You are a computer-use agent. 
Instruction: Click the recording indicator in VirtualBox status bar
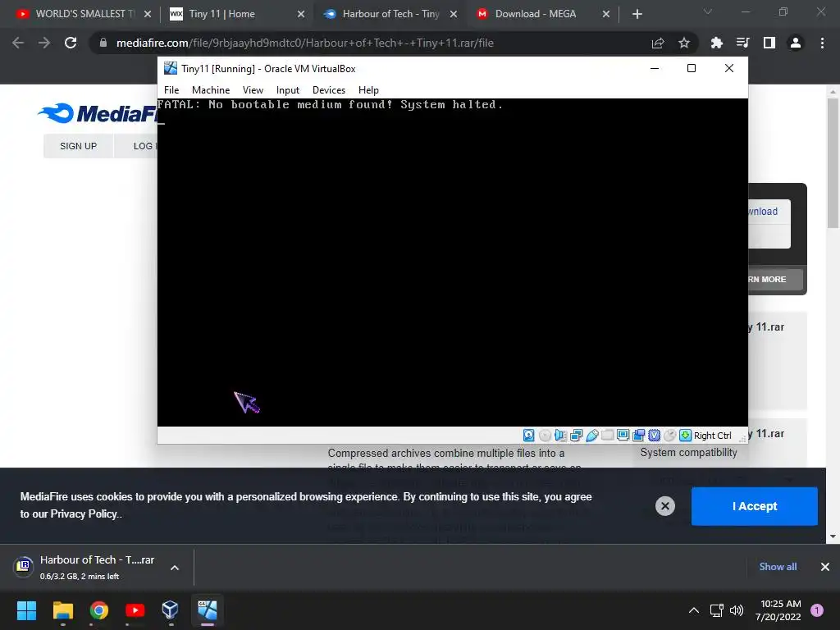(638, 436)
